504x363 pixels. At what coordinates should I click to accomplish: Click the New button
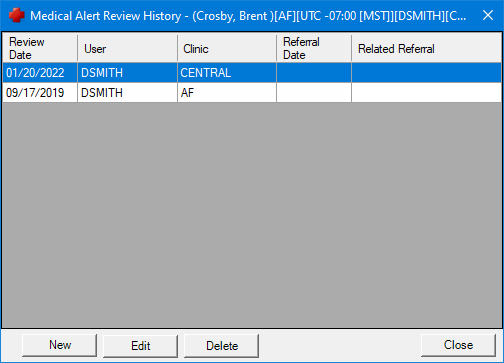pos(60,345)
